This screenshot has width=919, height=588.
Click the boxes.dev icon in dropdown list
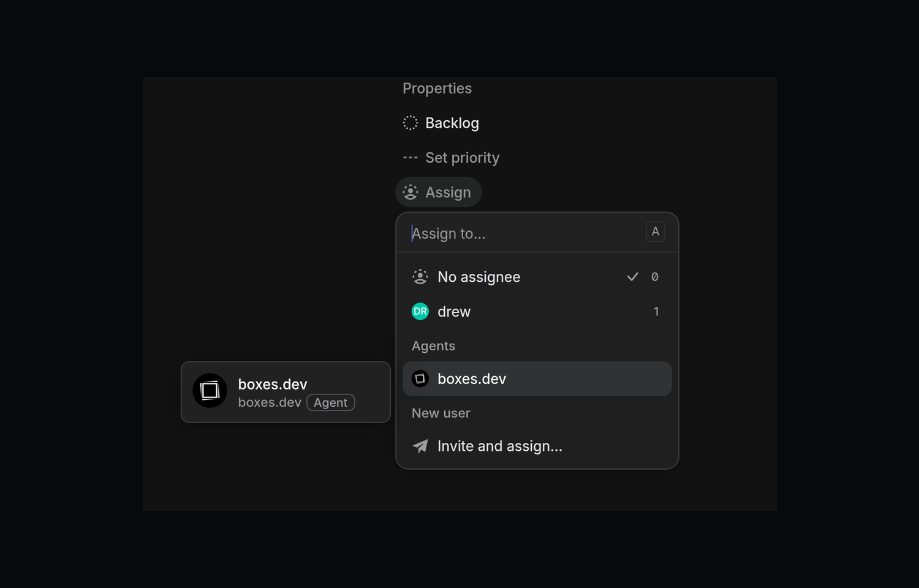tap(420, 379)
